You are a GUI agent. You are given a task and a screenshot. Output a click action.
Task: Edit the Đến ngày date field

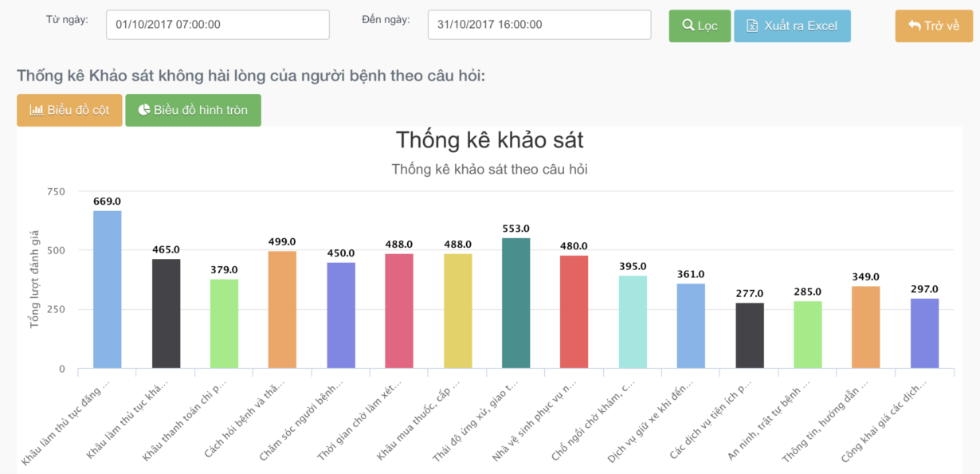(x=539, y=25)
